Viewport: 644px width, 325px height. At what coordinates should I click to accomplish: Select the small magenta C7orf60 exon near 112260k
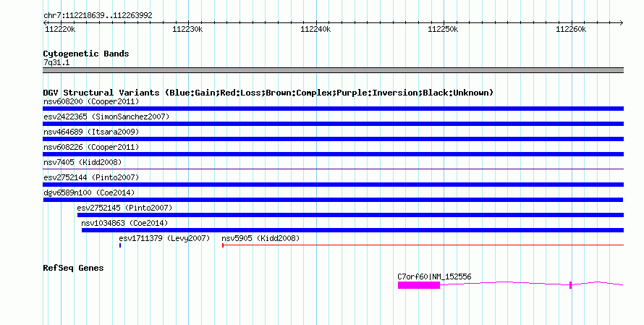point(570,285)
